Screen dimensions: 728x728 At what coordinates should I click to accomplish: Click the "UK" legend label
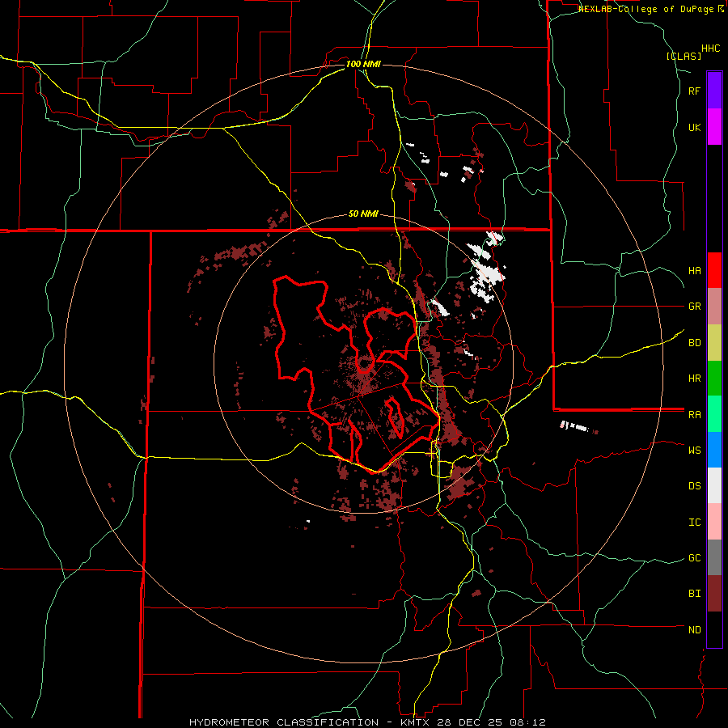[694, 127]
